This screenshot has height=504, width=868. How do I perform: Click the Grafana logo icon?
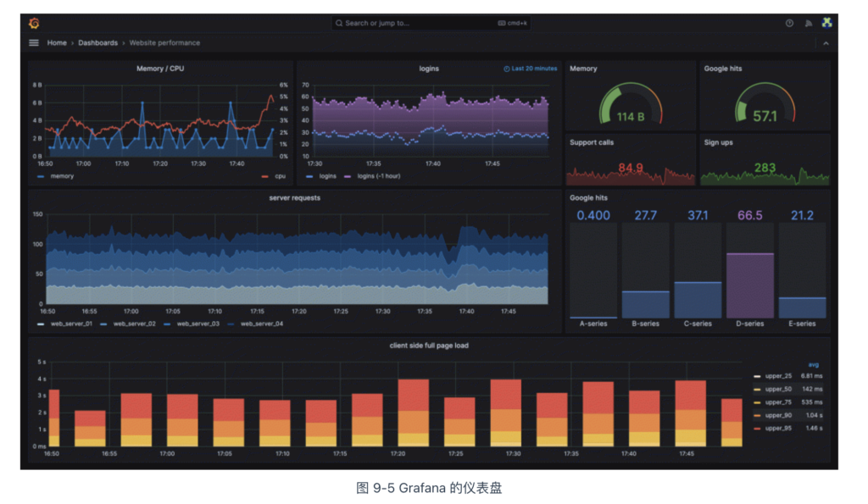34,23
